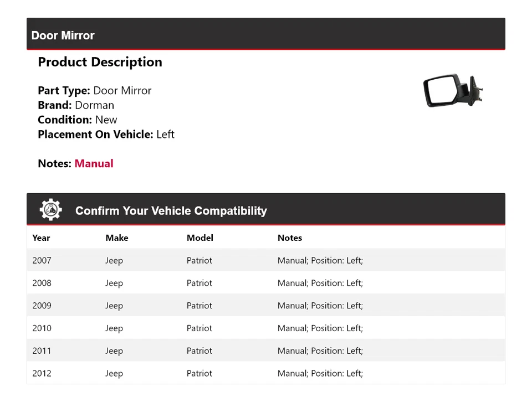532x402 pixels.
Task: Select the 2010 Jeep Patriot row
Action: [x=199, y=328]
